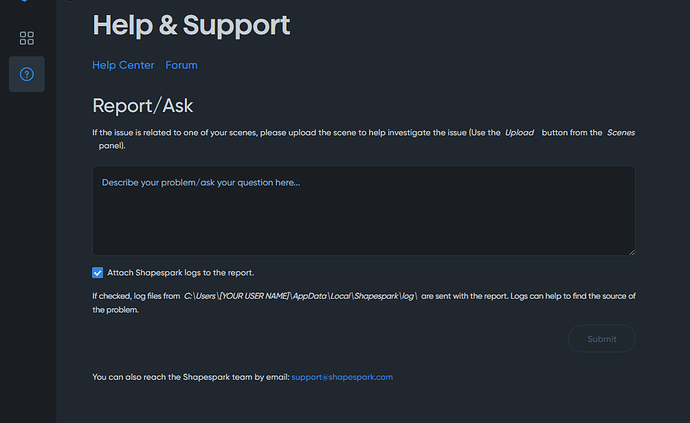This screenshot has width=690, height=423.
Task: Click the text area resize grip corner
Action: (x=632, y=252)
